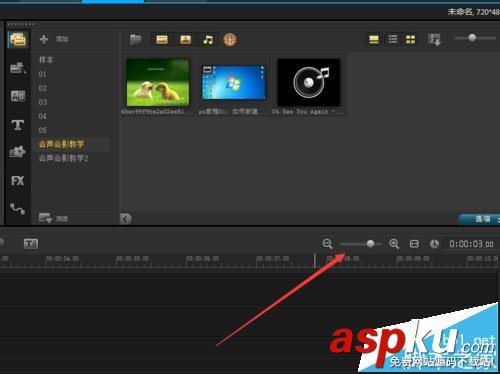This screenshot has width=500, height=374.
Task: Fit project in timeline window icon
Action: tap(414, 244)
